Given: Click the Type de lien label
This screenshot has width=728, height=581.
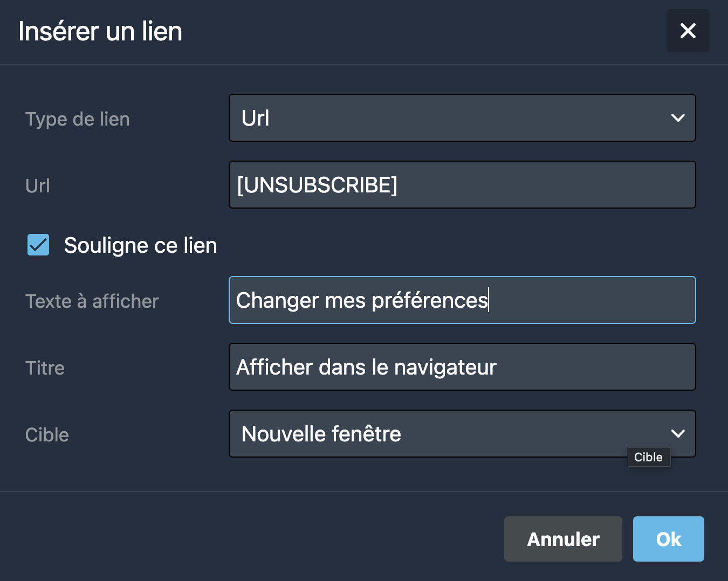Looking at the screenshot, I should click(78, 119).
